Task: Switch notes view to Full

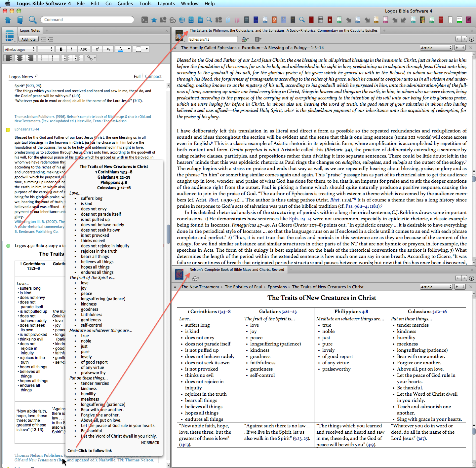Action: [x=137, y=76]
